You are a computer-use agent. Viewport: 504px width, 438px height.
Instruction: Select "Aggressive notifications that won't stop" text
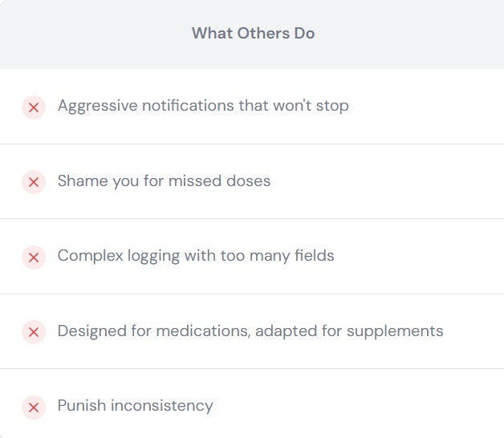point(203,106)
